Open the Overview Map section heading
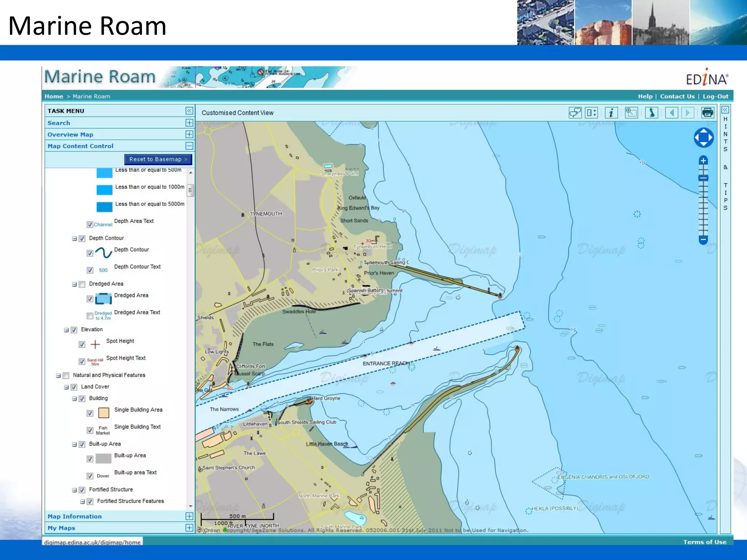Screen dimensions: 747x560 [x=70, y=135]
